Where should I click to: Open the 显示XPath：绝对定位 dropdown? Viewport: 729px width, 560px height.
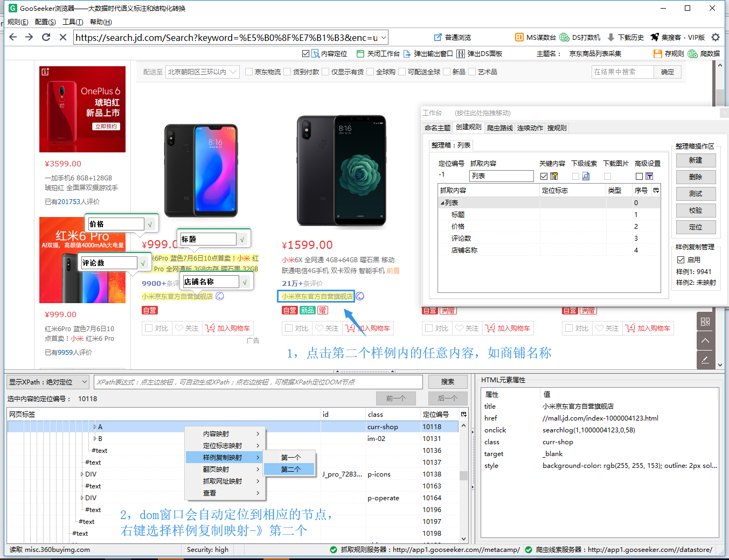(x=48, y=382)
